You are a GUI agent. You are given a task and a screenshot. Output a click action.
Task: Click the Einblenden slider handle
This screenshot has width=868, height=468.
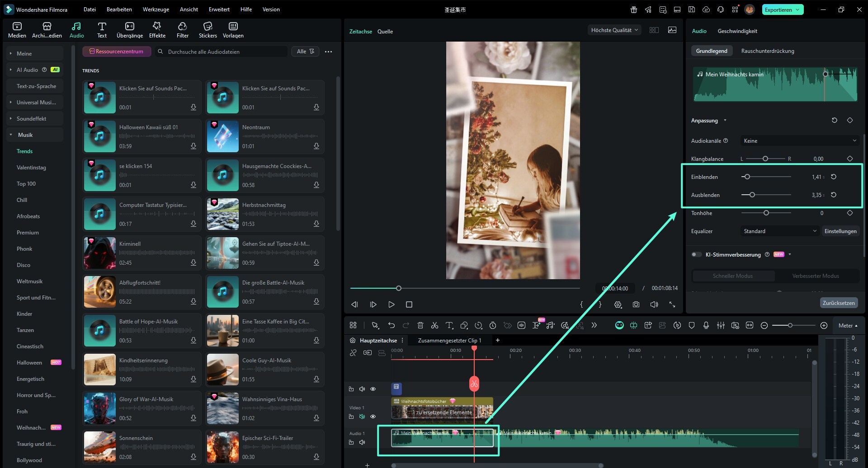[747, 177]
